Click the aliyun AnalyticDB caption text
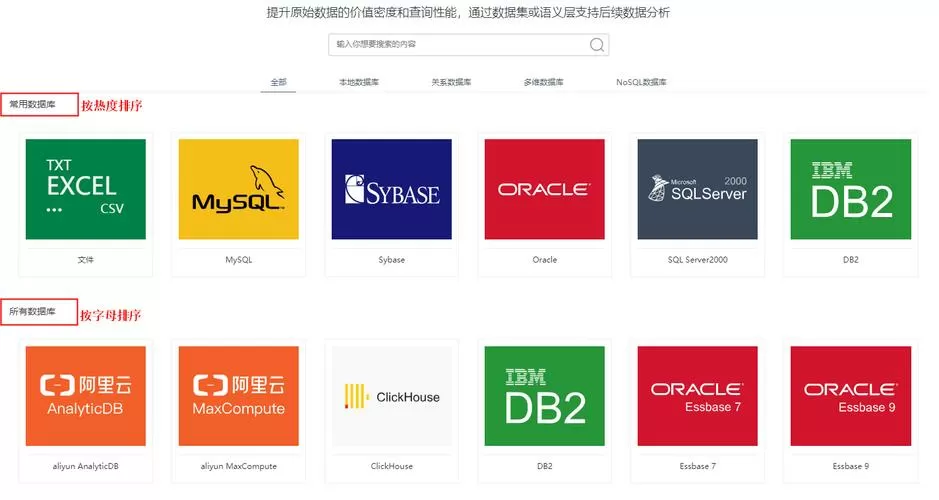Screen dimensions: 939x500 click(86, 466)
